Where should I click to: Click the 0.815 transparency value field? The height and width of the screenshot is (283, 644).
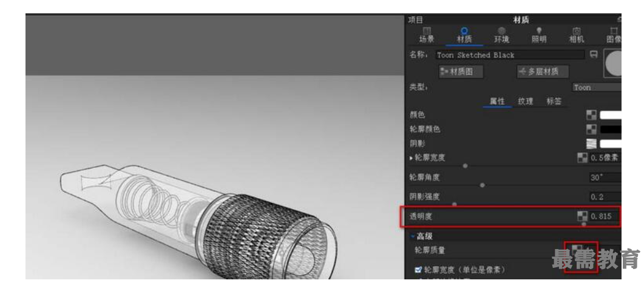coord(604,216)
